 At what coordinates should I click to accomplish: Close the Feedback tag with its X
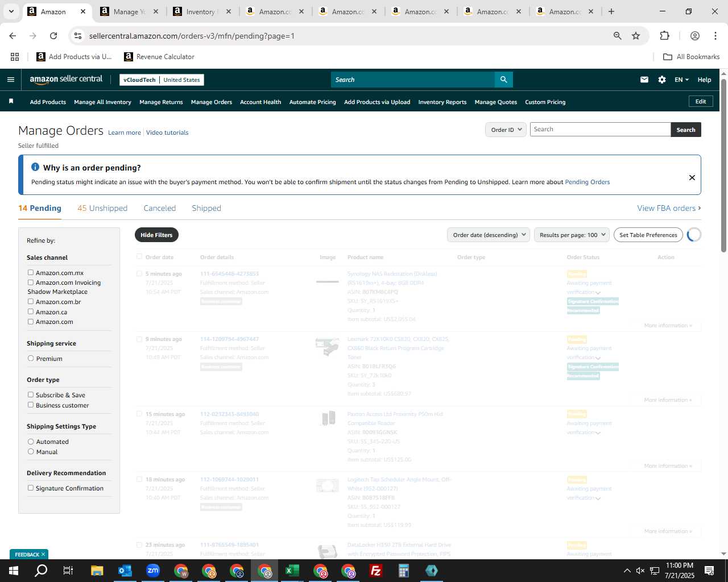(x=43, y=554)
